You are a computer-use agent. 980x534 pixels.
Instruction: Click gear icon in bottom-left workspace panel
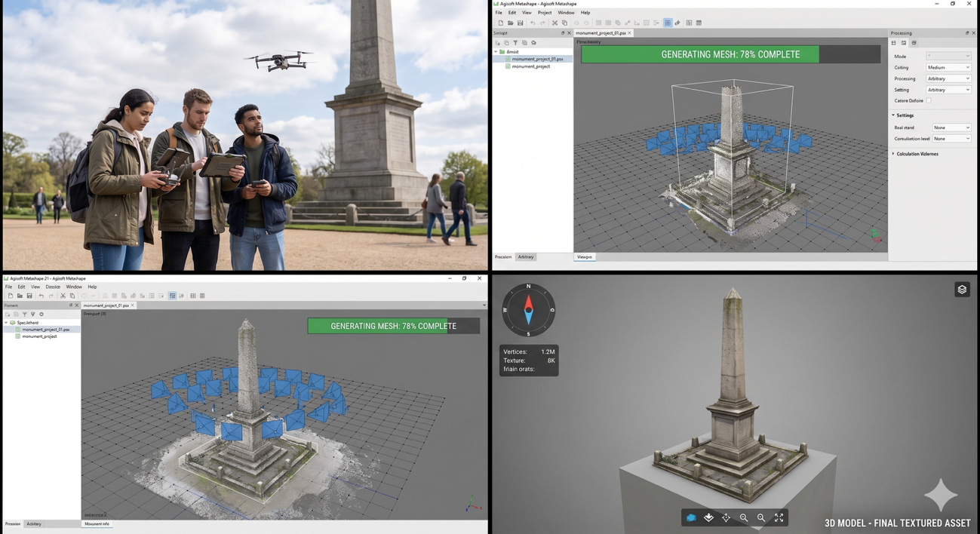point(41,315)
